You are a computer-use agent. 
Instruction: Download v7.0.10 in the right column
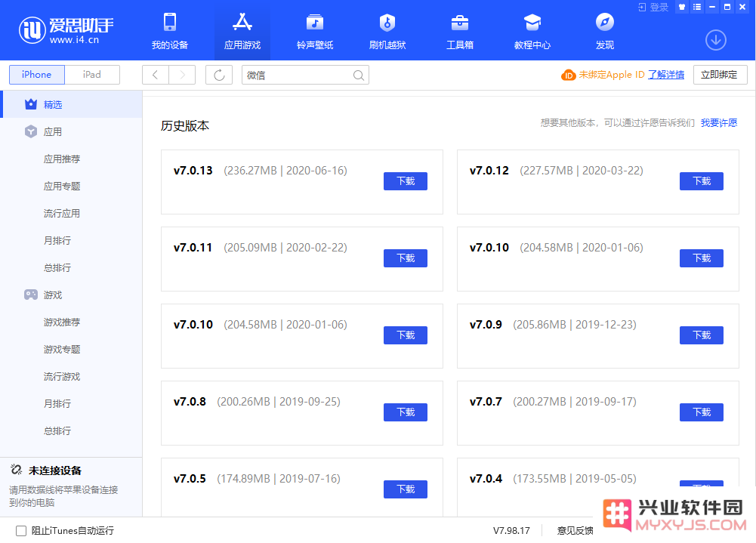(x=702, y=258)
